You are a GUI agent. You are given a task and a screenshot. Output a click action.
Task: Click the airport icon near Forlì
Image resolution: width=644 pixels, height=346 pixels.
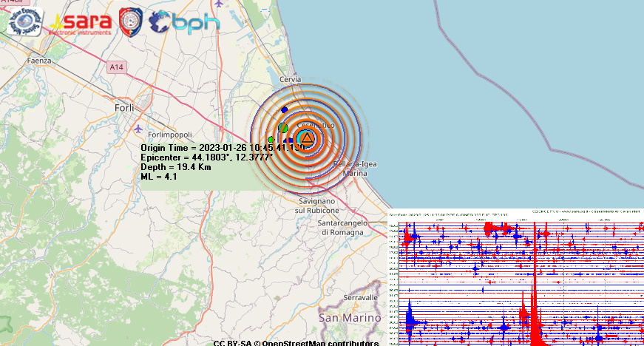138,129
